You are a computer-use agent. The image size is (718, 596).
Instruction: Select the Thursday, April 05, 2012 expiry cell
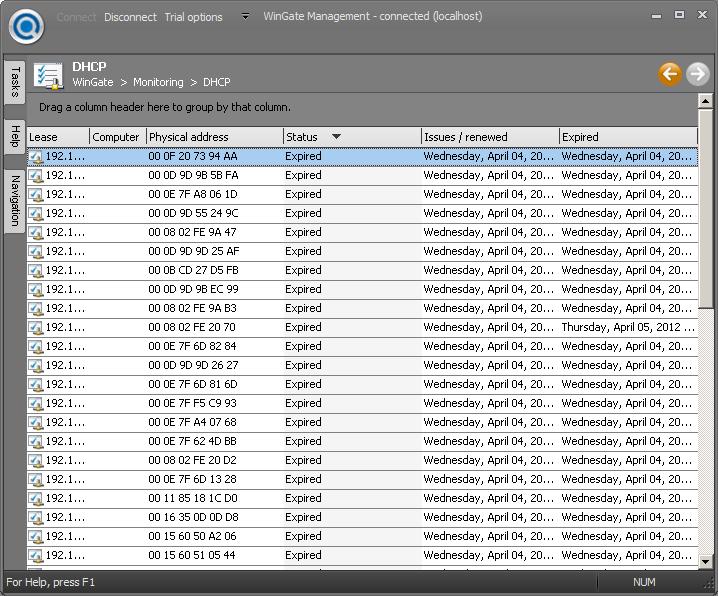click(628, 327)
